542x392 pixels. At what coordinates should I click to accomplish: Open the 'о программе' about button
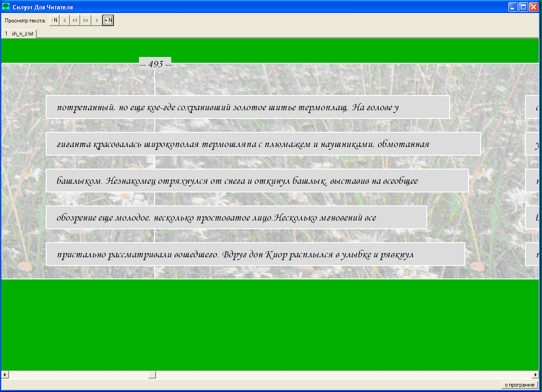(x=519, y=385)
